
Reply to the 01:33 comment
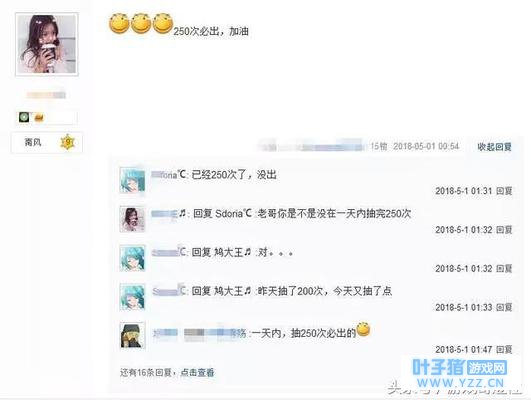[x=504, y=308]
